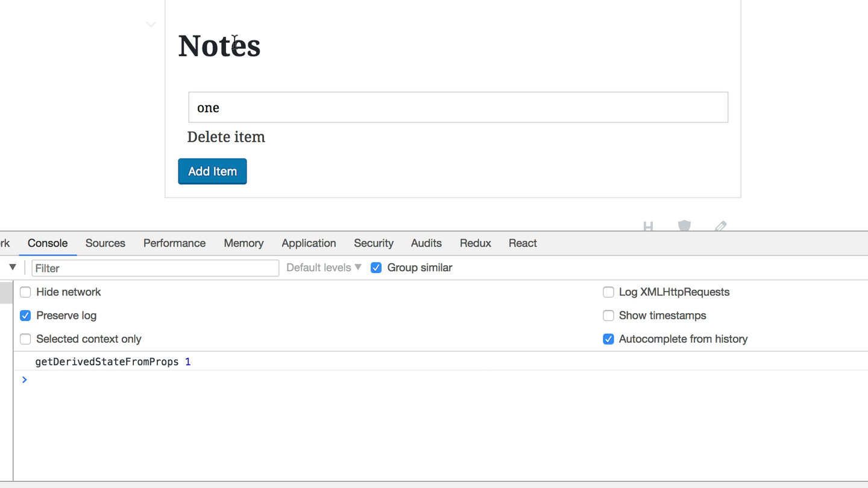The height and width of the screenshot is (488, 868).
Task: Click the chevron arrow left of the Notes block
Action: click(151, 25)
